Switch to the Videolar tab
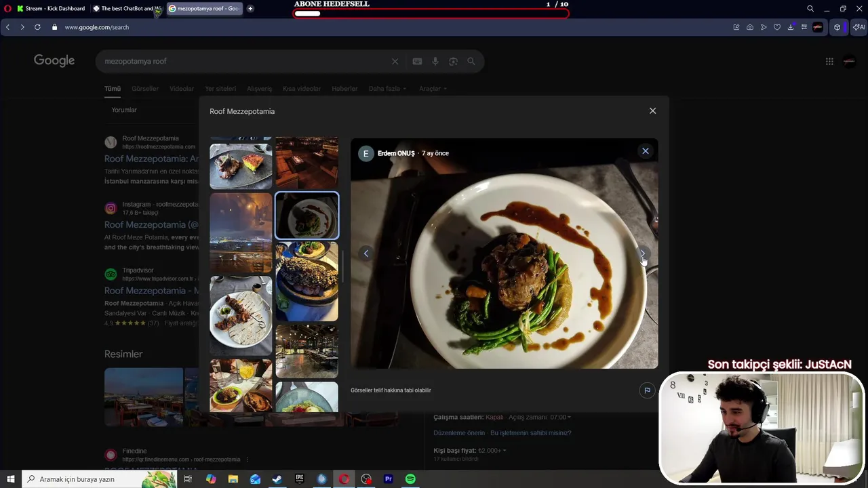 [182, 89]
